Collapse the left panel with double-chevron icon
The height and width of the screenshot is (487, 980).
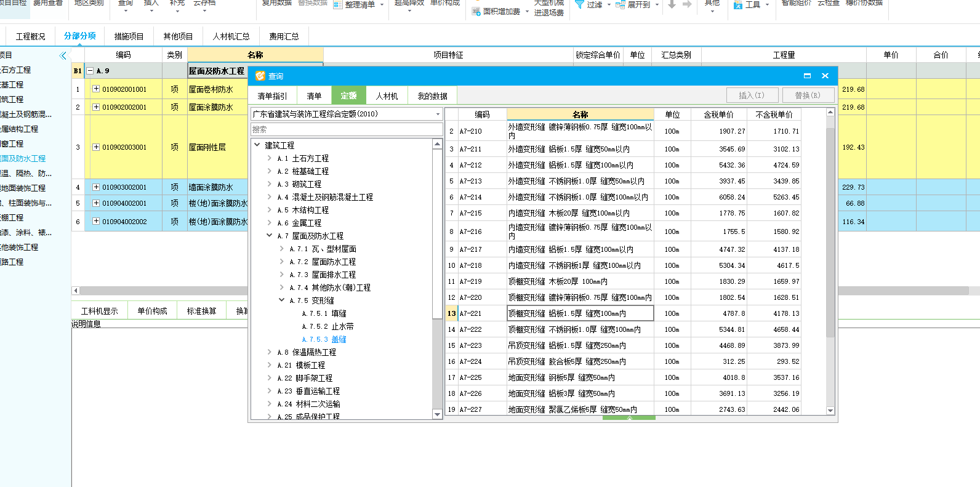pyautogui.click(x=63, y=56)
